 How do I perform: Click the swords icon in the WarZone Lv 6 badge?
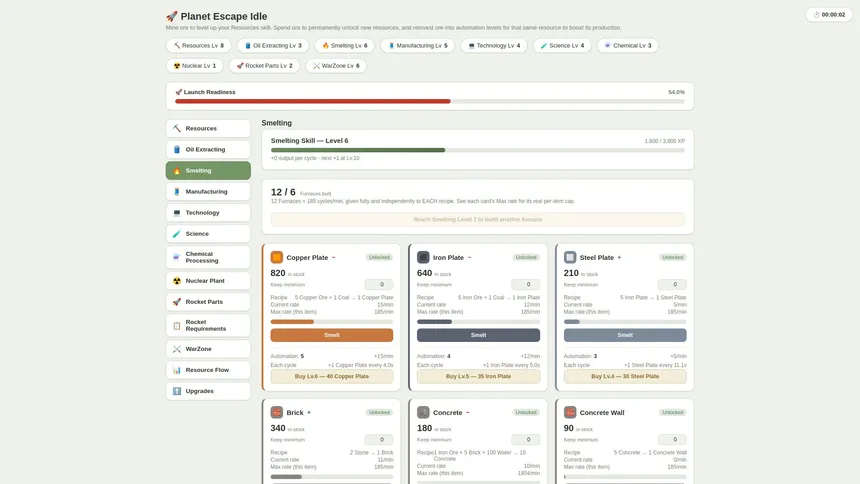(x=316, y=66)
